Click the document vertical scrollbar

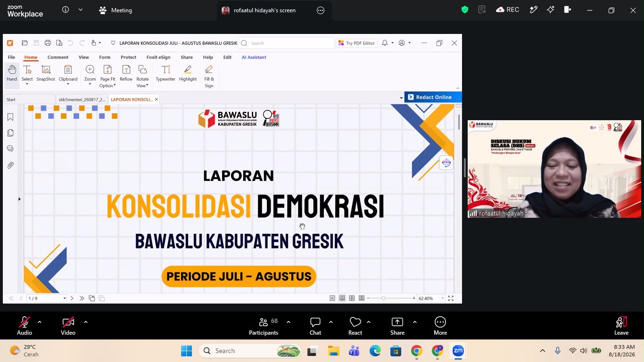point(459,122)
